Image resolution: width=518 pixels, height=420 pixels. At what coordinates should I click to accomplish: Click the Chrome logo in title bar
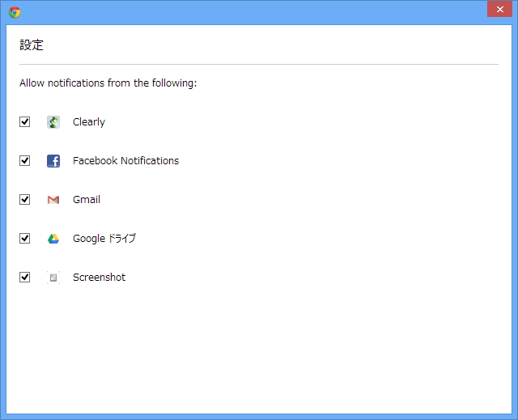coord(15,12)
